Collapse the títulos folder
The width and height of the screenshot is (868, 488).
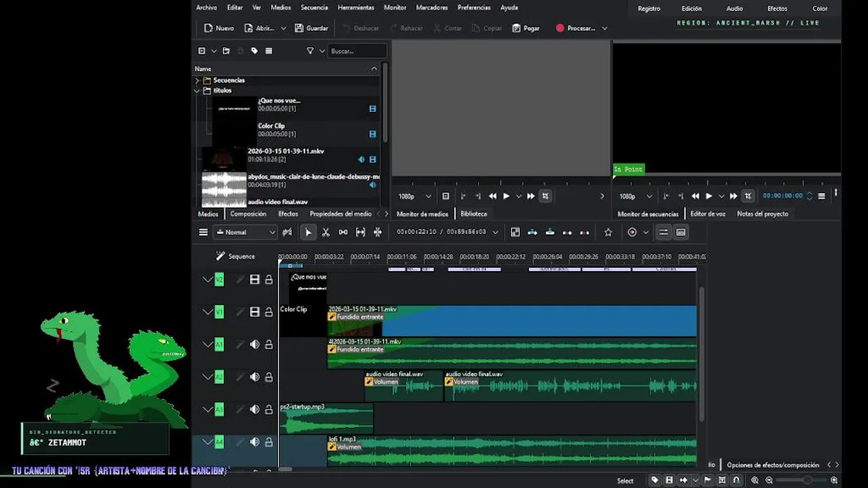point(197,90)
